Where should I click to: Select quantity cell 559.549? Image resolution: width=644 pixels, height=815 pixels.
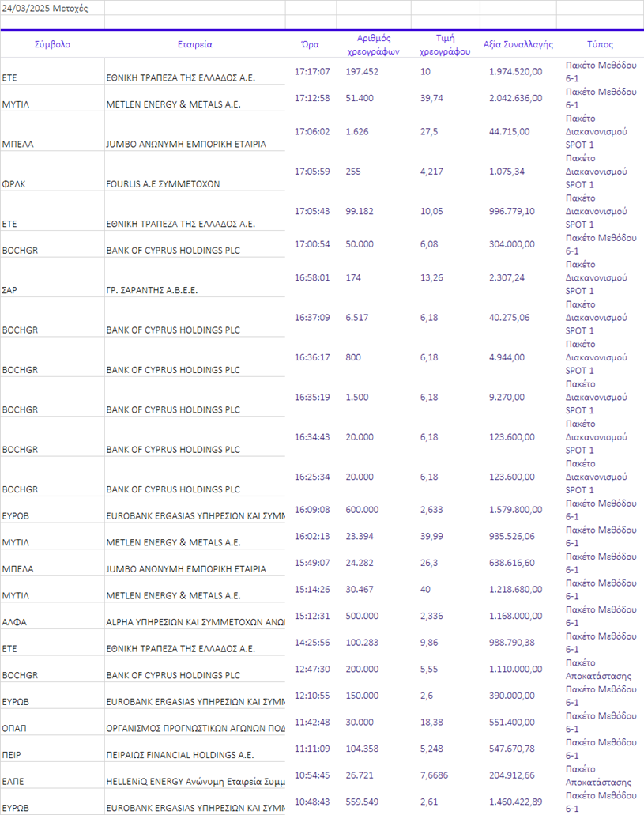362,802
